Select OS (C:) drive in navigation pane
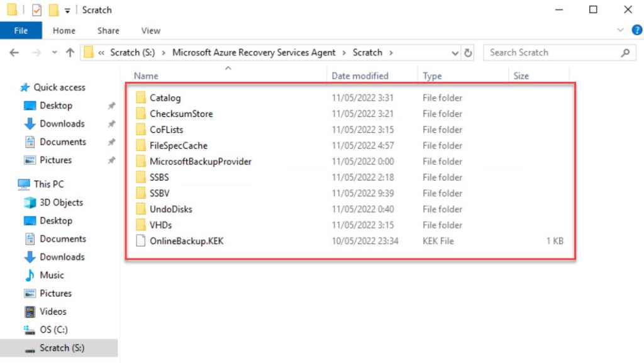 [x=53, y=330]
